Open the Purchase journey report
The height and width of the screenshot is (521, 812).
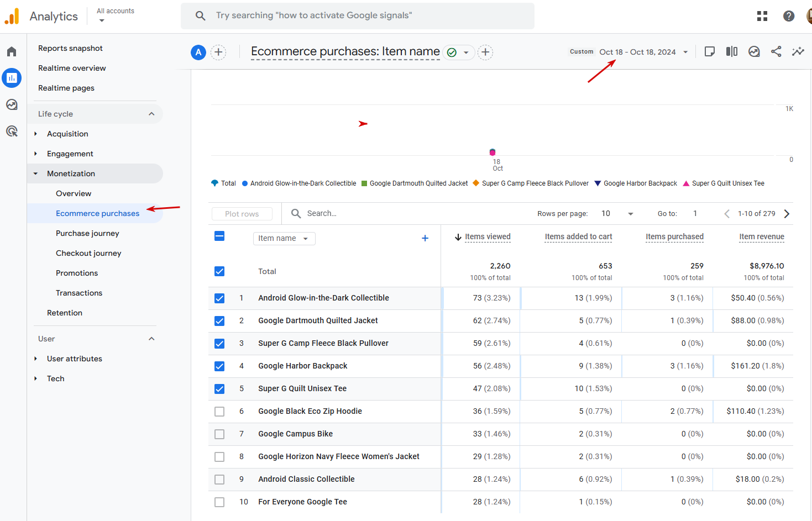point(87,233)
